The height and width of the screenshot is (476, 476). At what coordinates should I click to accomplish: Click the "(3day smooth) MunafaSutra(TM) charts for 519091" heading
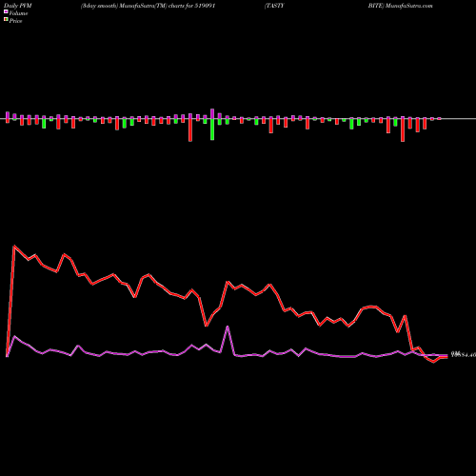(148, 6)
